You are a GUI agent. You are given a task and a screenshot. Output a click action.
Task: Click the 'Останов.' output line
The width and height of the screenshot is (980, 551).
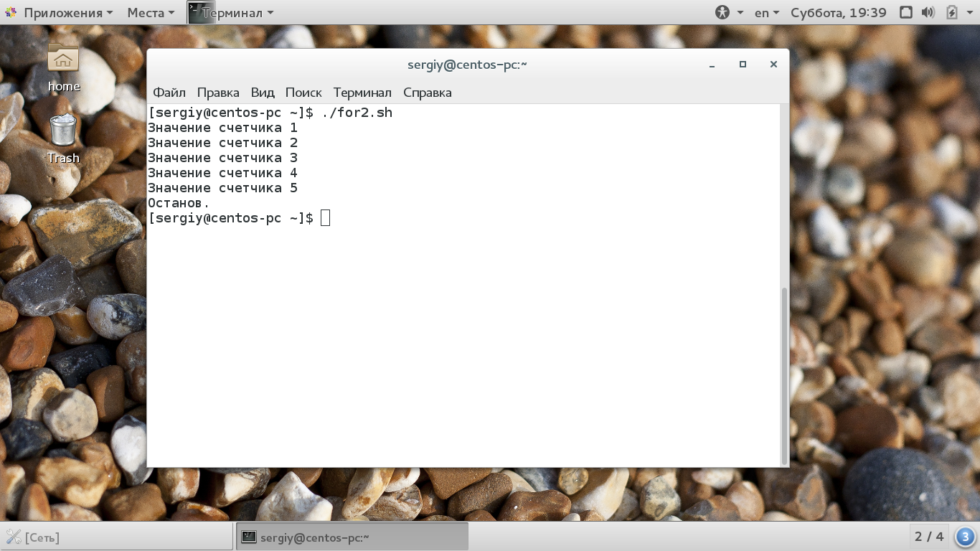coord(179,203)
